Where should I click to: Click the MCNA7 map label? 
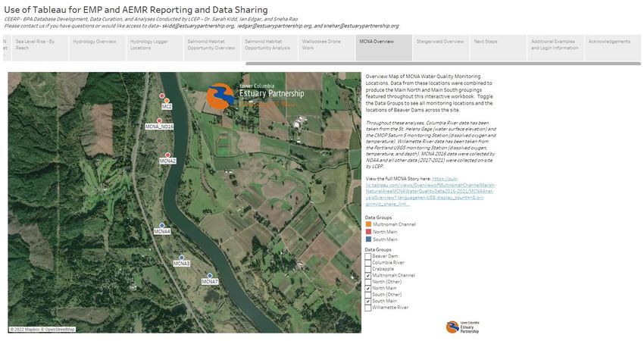coord(210,282)
